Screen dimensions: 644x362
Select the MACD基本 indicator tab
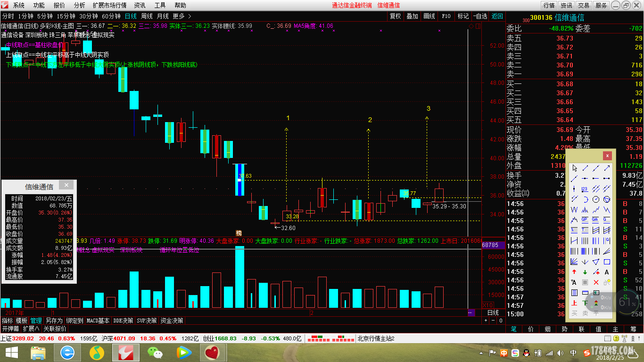click(98, 321)
